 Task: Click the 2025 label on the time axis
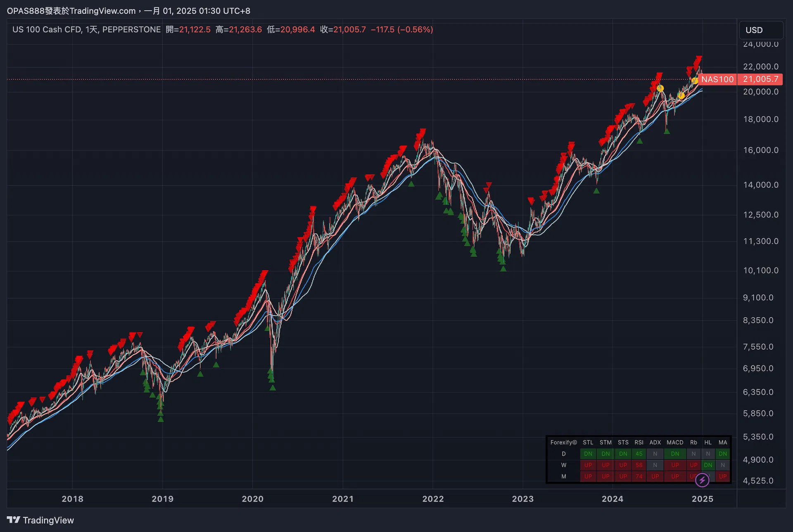click(x=703, y=499)
